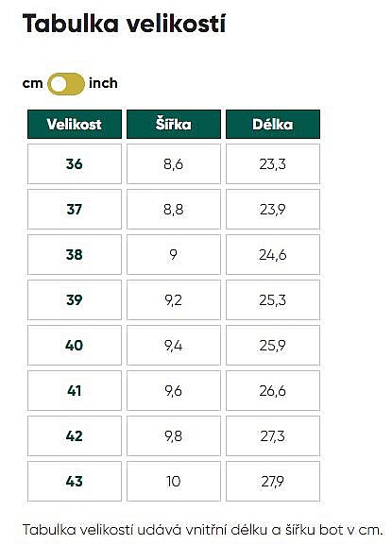Click the 8,6 width cell
The height and width of the screenshot is (545, 392).
[174, 164]
